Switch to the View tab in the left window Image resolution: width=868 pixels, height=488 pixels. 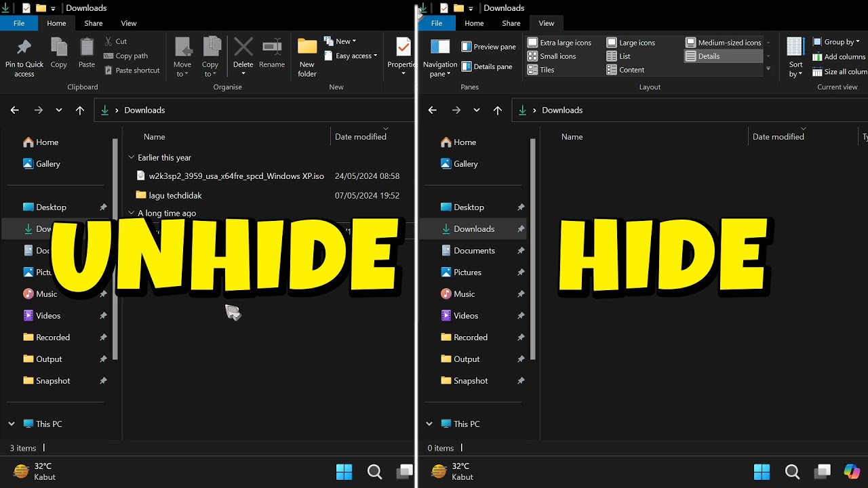point(129,23)
